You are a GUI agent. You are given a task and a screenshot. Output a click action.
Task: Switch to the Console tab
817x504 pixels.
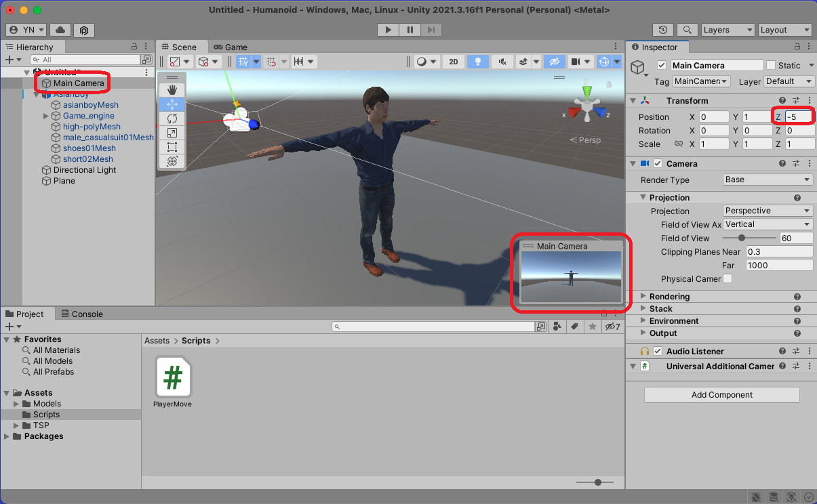pyautogui.click(x=82, y=314)
